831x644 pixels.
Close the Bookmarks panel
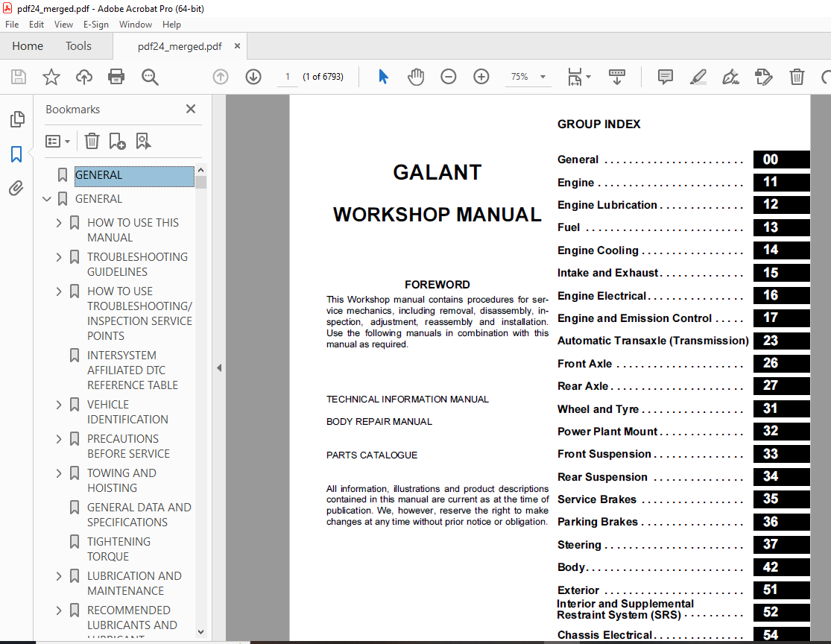pyautogui.click(x=191, y=109)
